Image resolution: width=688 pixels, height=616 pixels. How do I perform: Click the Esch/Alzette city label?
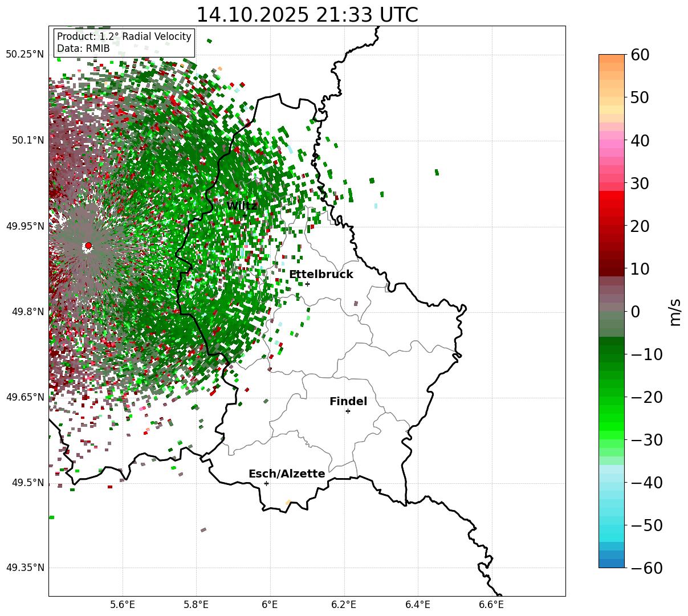[287, 474]
